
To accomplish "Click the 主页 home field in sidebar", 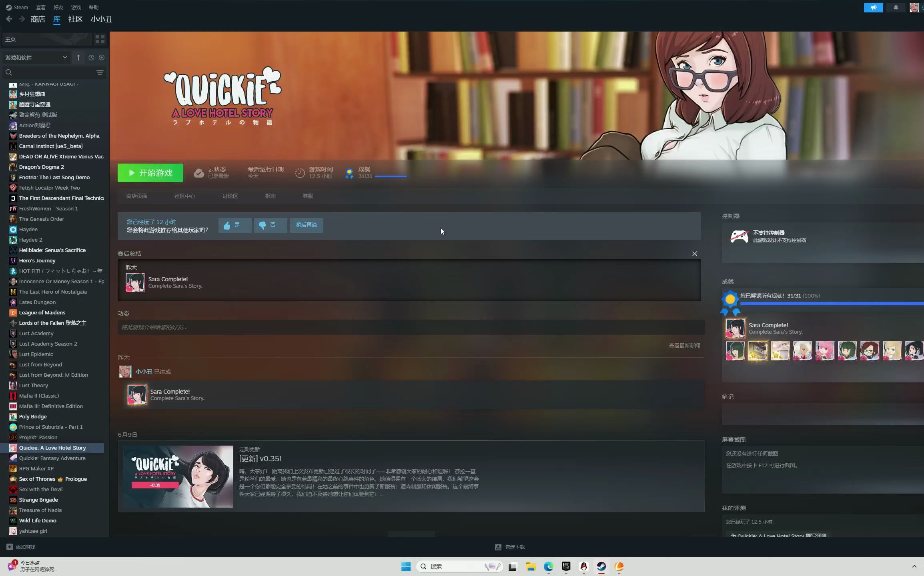I will coord(47,39).
